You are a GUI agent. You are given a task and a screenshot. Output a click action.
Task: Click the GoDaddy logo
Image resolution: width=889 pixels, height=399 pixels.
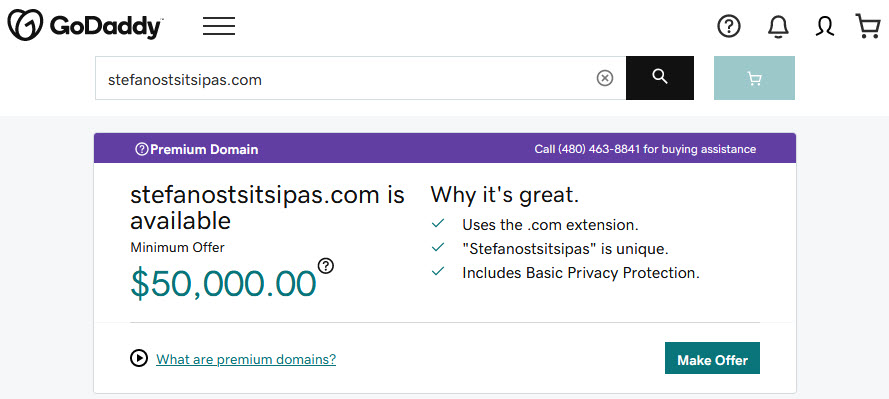[85, 26]
